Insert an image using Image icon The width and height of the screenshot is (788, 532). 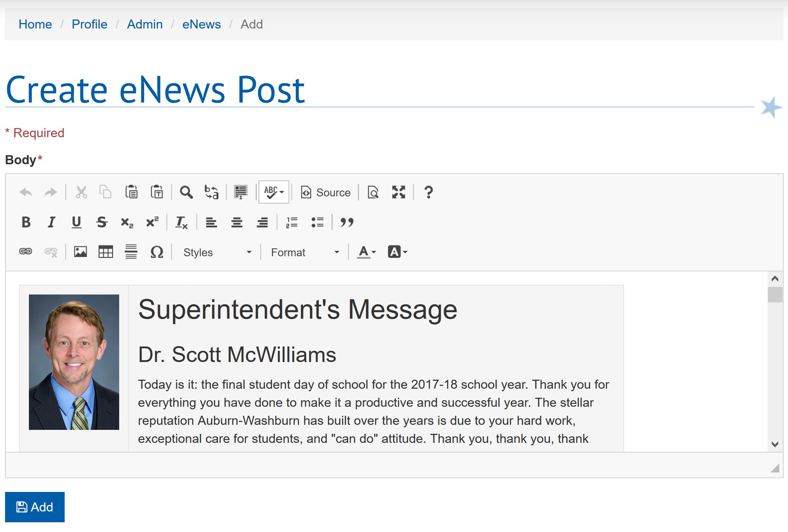80,252
